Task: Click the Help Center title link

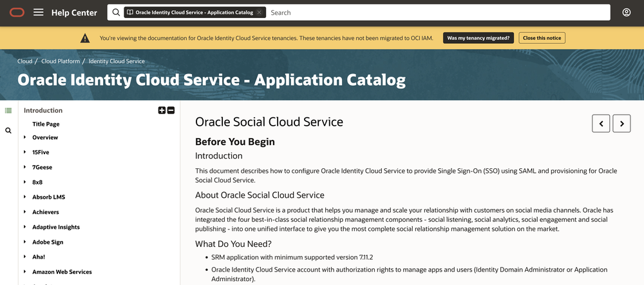Action: [74, 13]
